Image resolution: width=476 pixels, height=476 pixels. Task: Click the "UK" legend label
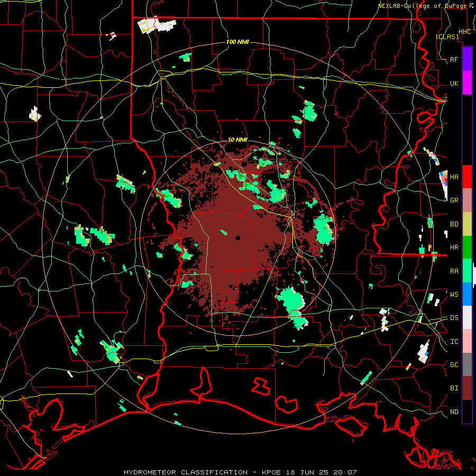coord(454,83)
